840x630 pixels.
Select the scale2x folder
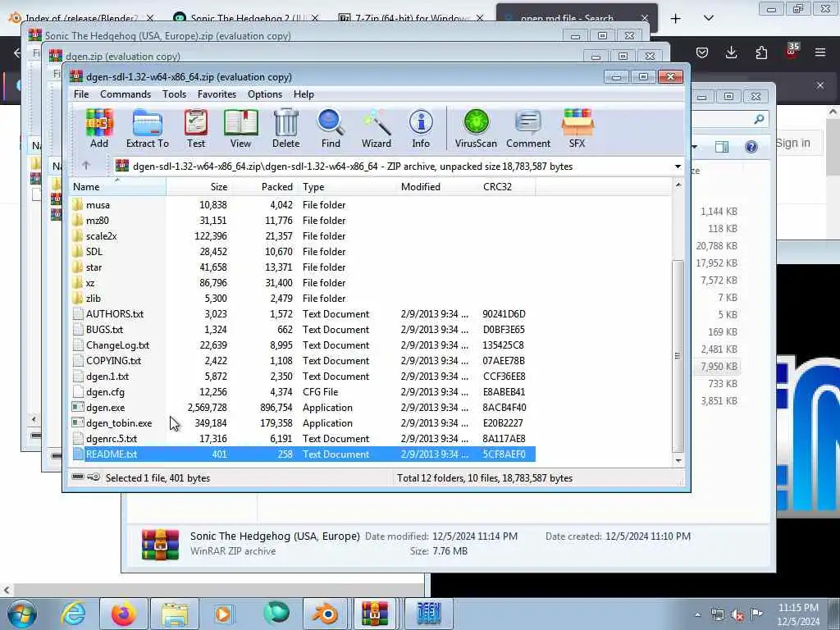(x=101, y=236)
